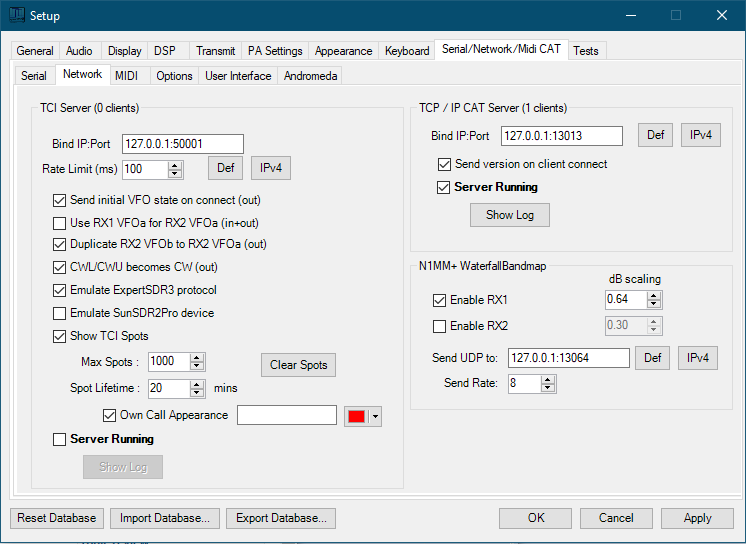
Task: Increase RX1 dB scaling value
Action: point(654,296)
